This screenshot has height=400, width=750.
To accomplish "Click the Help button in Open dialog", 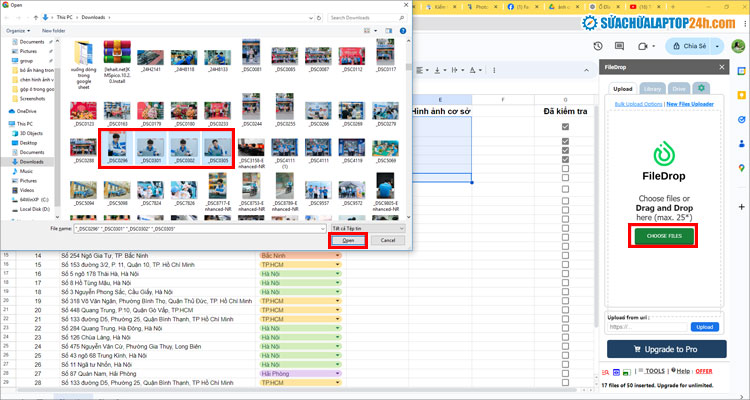I will pos(403,31).
